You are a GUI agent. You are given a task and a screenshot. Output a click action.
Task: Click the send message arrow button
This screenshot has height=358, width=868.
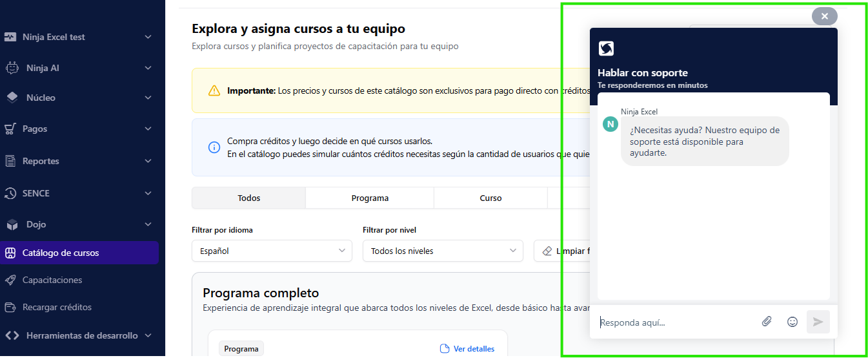(818, 322)
